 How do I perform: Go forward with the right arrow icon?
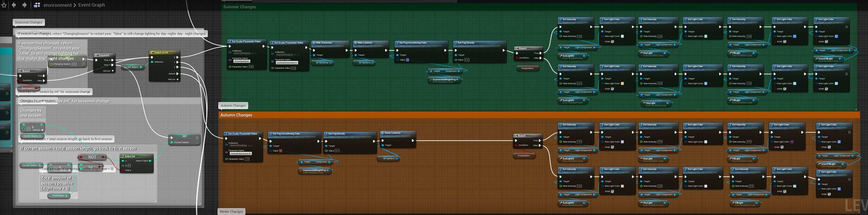[25, 5]
